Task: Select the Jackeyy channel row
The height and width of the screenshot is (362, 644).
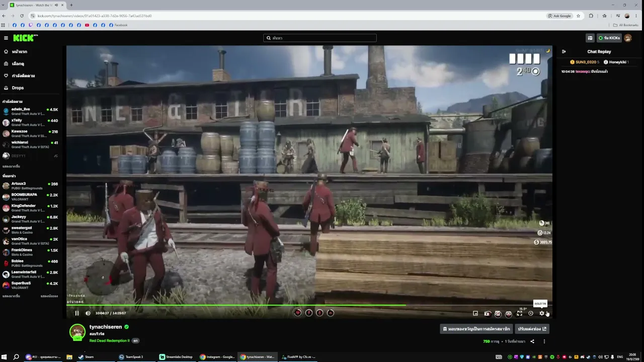Action: tap(30, 219)
